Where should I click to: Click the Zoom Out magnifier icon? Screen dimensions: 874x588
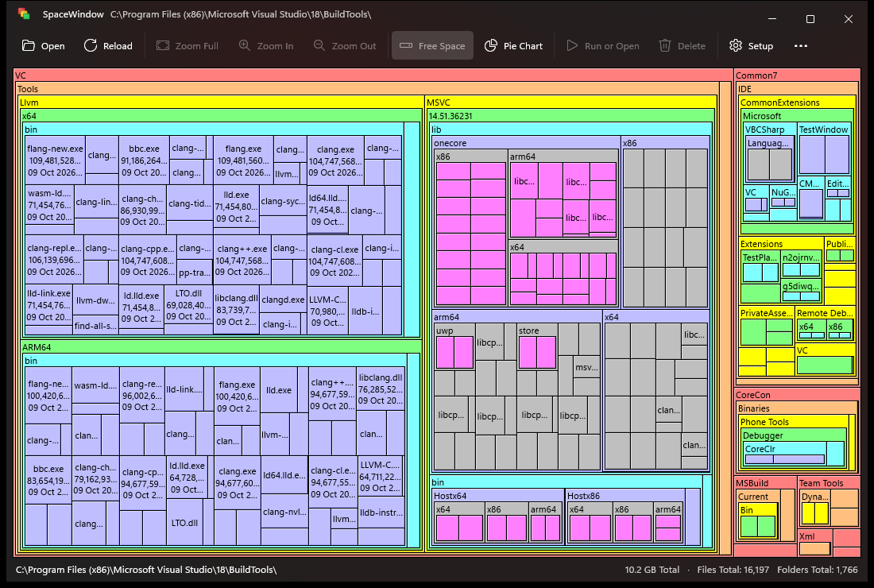pyautogui.click(x=319, y=46)
